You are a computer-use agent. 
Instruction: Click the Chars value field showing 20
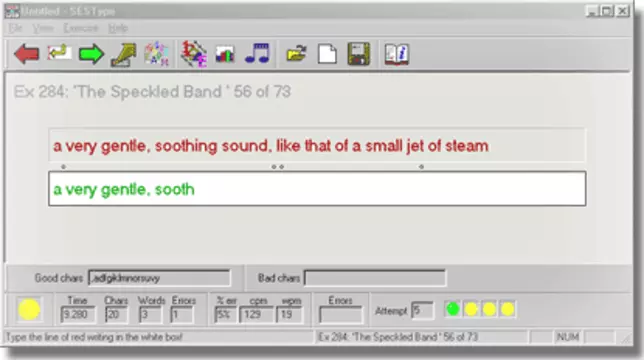(x=116, y=315)
